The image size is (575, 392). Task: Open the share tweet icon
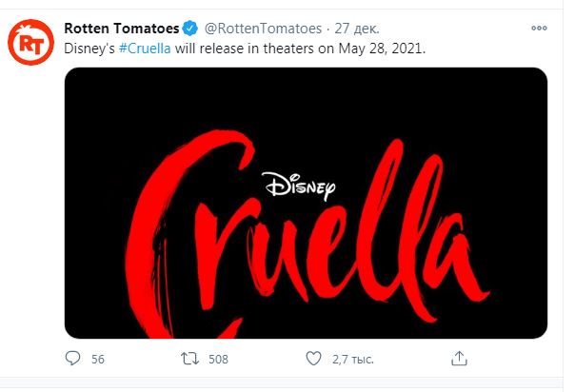click(x=459, y=359)
